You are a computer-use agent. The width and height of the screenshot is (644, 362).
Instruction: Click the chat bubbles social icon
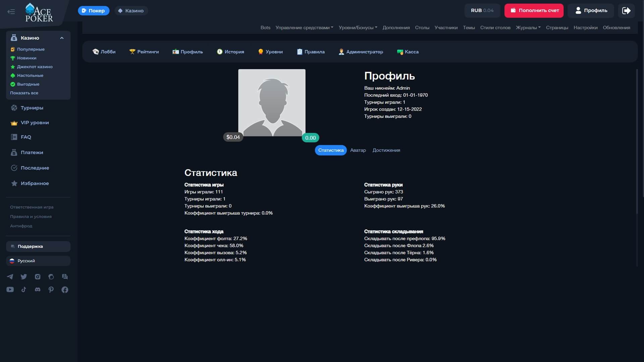click(x=65, y=277)
